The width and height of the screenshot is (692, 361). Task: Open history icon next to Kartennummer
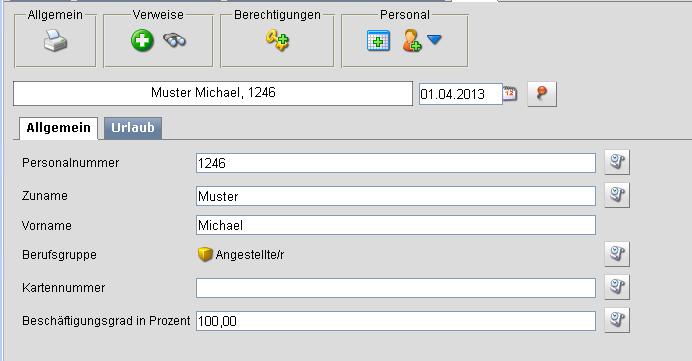pyautogui.click(x=617, y=287)
